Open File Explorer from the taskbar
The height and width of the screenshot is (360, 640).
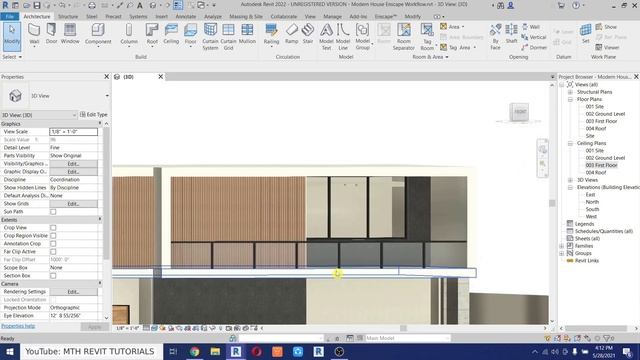click(215, 352)
